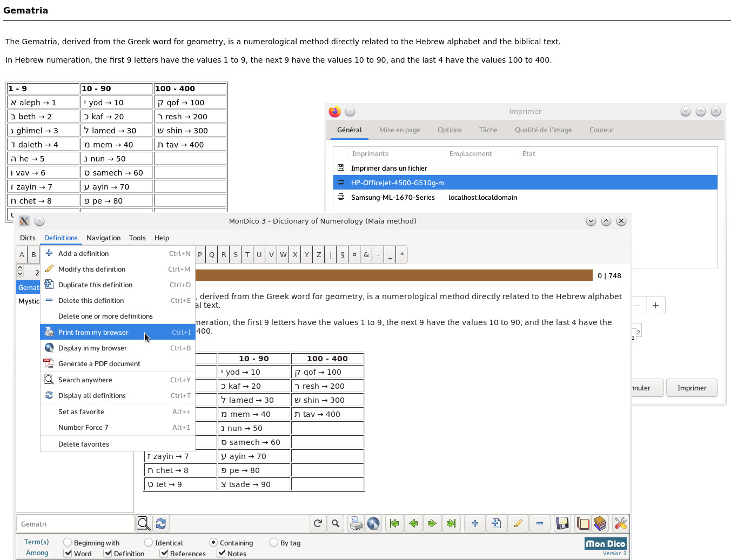Image resolution: width=731 pixels, height=560 pixels.
Task: Select Samsung-ML-1670-Series printer
Action: coord(525,197)
